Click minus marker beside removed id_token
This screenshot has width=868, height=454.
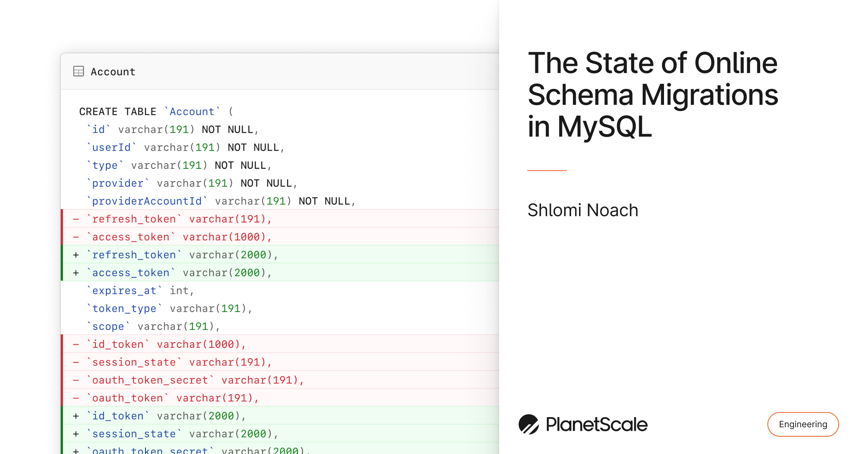pyautogui.click(x=76, y=344)
